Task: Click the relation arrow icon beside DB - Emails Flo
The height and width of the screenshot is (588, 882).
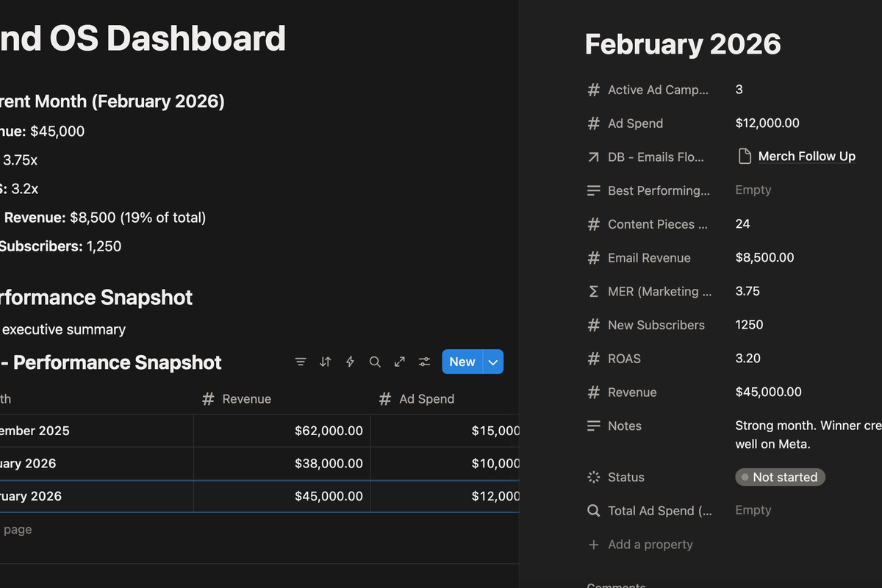Action: click(594, 157)
